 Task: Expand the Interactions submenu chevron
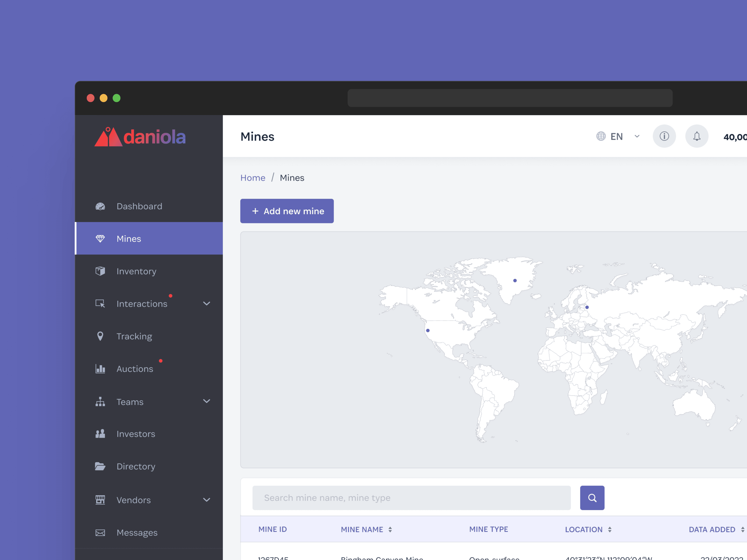pos(207,304)
